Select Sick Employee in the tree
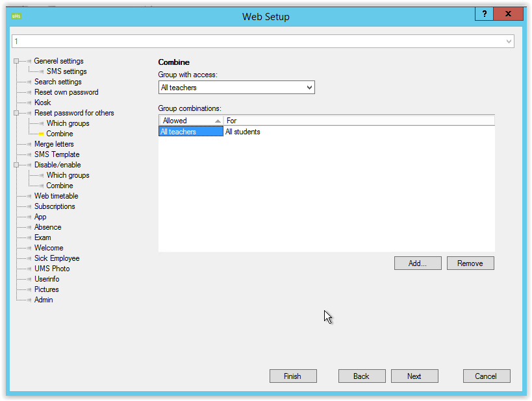The width and height of the screenshot is (532, 401). (x=57, y=258)
